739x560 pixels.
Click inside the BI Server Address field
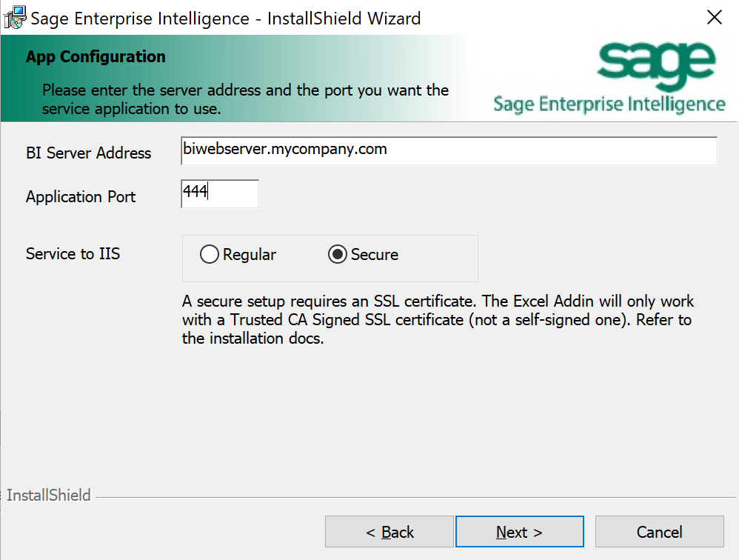(x=448, y=150)
